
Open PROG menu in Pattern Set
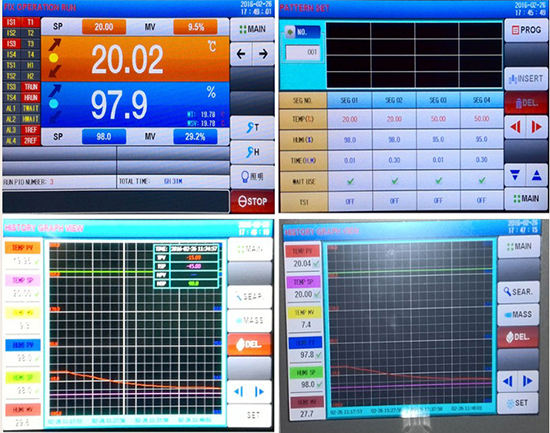[x=526, y=31]
